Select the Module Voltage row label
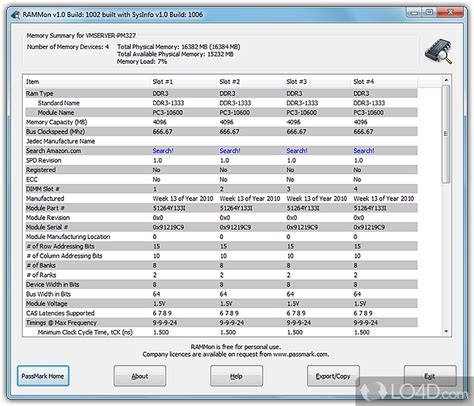474x406 pixels. [x=47, y=304]
